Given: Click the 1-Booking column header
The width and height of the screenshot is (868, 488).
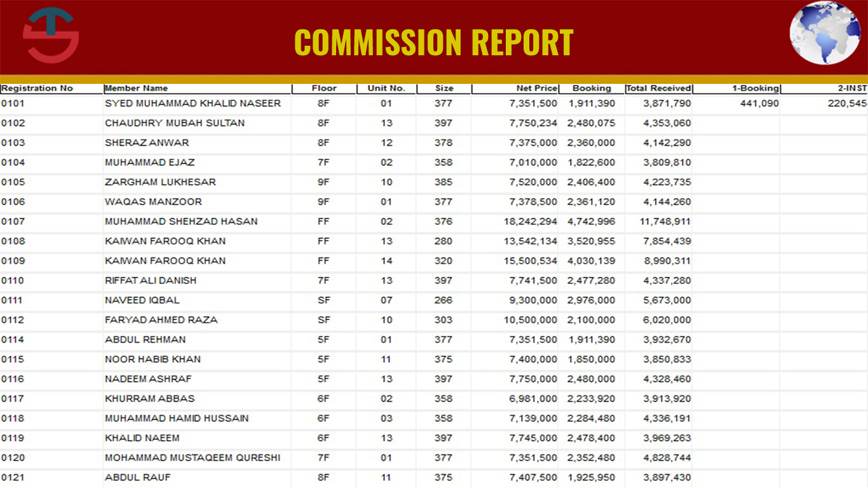Looking at the screenshot, I should point(756,88).
